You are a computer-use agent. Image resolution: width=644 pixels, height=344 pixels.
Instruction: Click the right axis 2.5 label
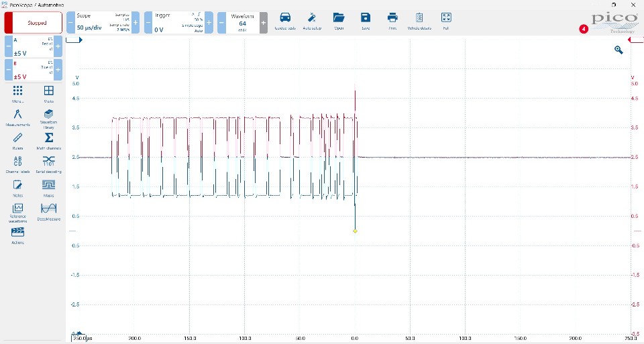[635, 157]
